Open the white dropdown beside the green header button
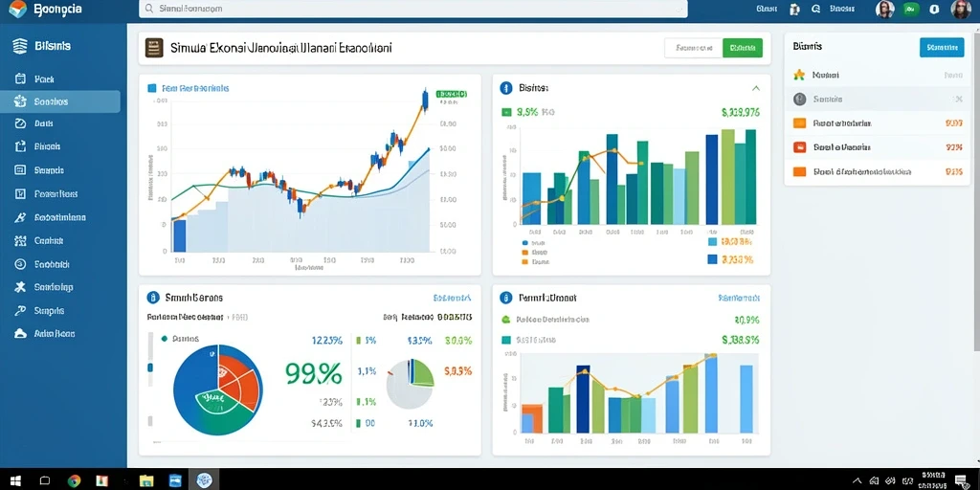980x490 pixels. pyautogui.click(x=694, y=48)
